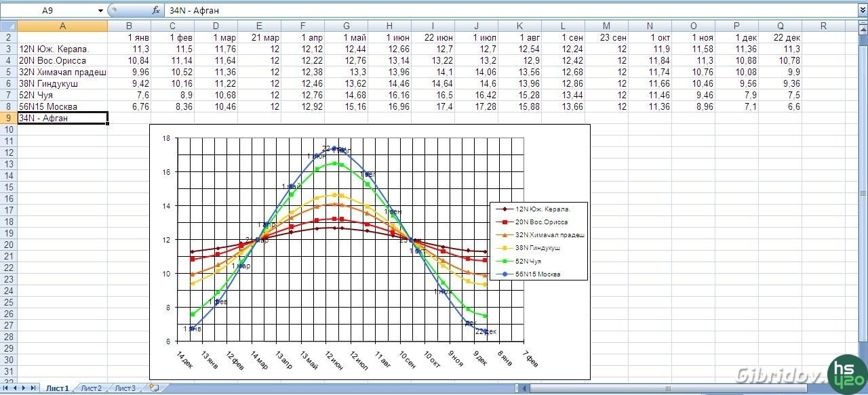Switch to the Лист3 sheet tab
The height and width of the screenshot is (395, 868).
[x=125, y=388]
